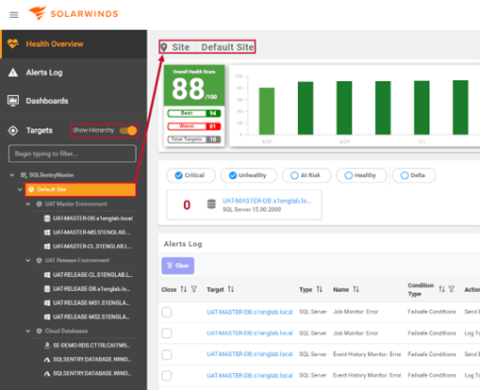Select UAT-RELEASE-MS1 target

(x=91, y=303)
